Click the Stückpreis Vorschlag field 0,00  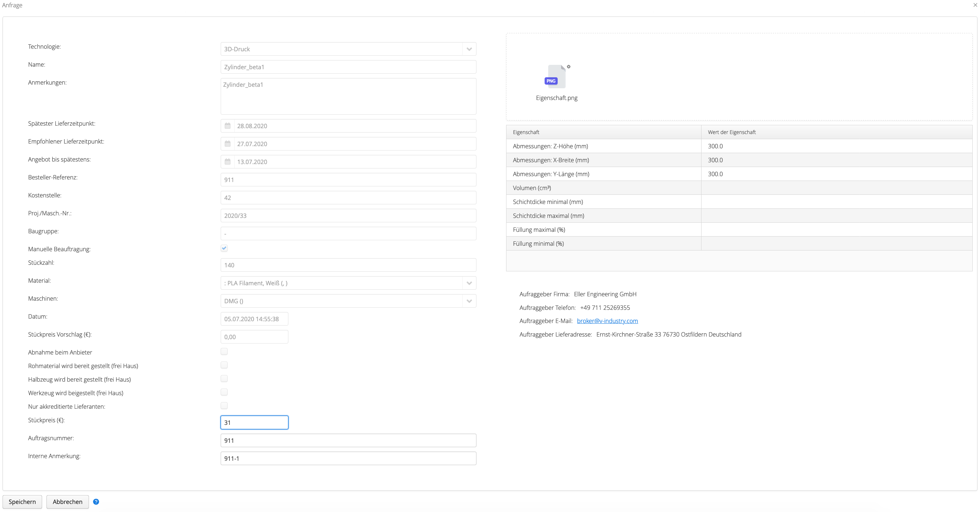254,337
